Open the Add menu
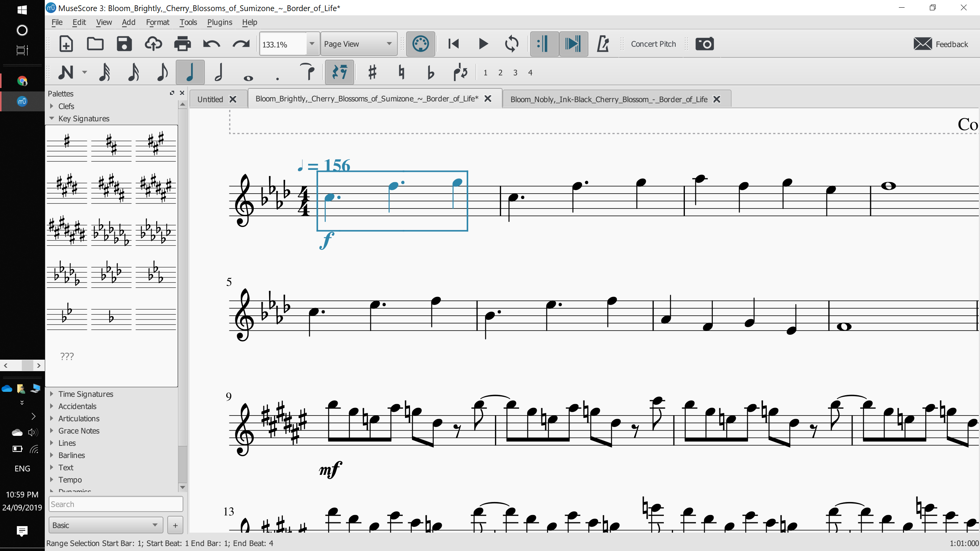This screenshot has width=980, height=551. pyautogui.click(x=128, y=22)
